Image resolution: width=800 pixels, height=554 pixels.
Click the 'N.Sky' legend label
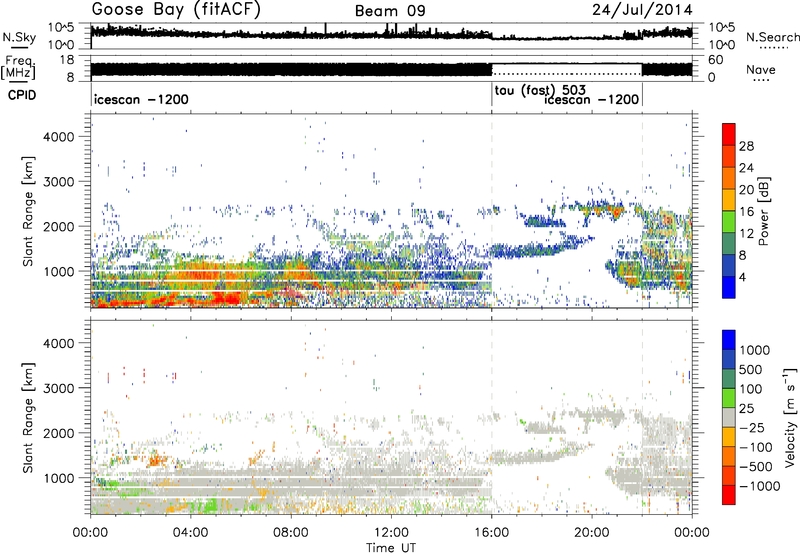tap(19, 37)
